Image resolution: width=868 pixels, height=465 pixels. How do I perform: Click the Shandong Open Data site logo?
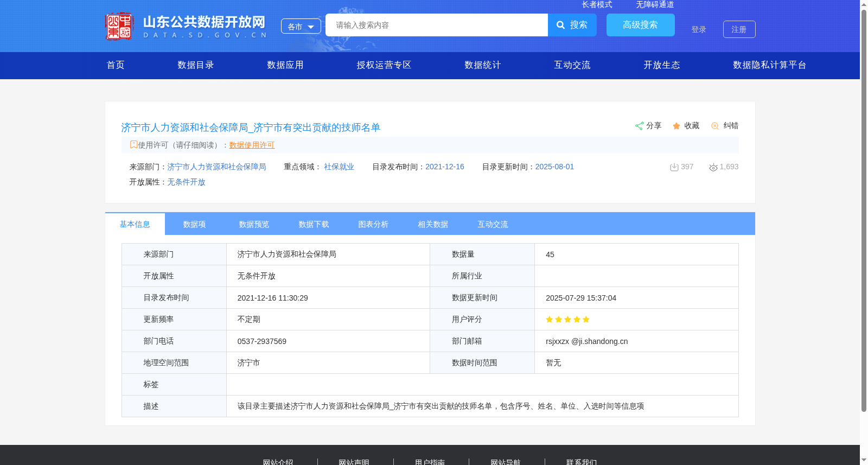(186, 26)
